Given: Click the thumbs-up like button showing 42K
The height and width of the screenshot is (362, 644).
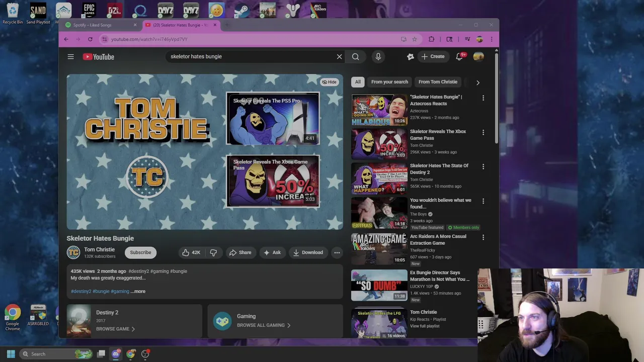Looking at the screenshot, I should tap(191, 252).
